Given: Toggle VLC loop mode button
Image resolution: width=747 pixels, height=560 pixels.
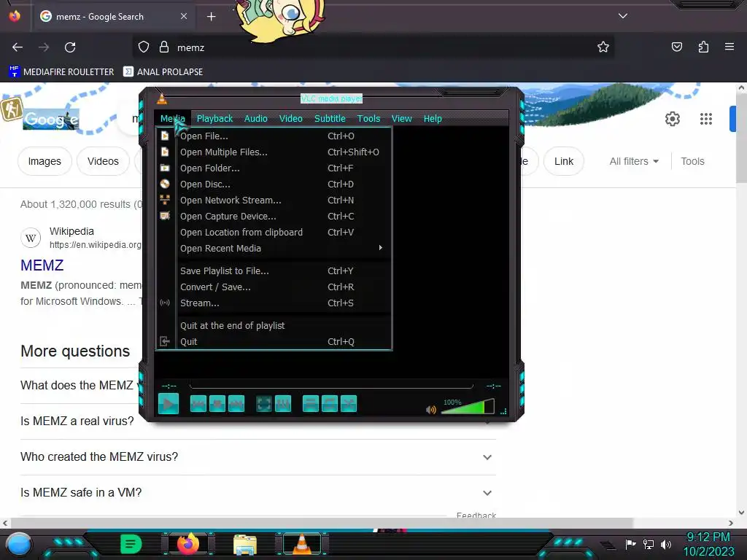Looking at the screenshot, I should [330, 404].
